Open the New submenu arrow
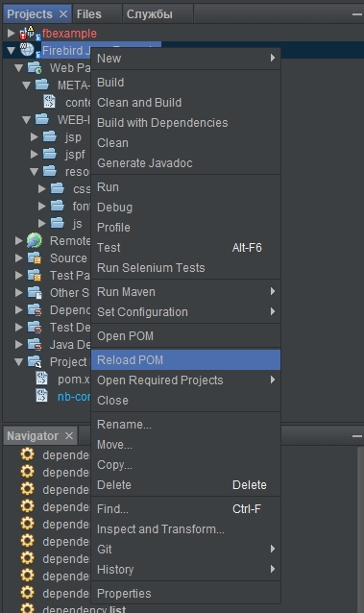Image resolution: width=364 pixels, height=613 pixels. click(273, 58)
